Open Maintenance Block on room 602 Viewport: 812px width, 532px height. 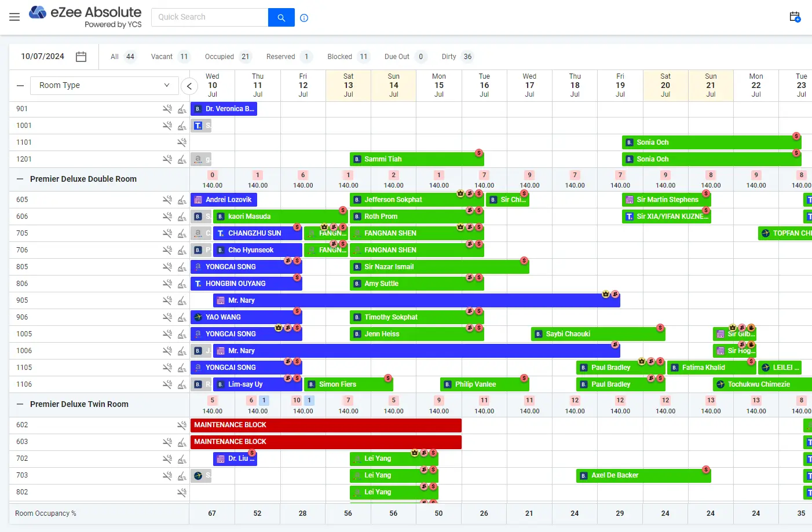(325, 425)
